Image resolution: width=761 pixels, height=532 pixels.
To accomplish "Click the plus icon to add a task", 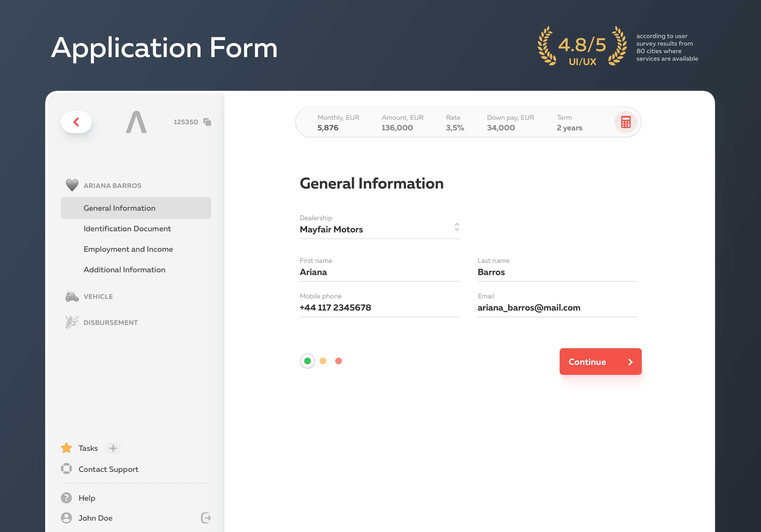I will click(113, 448).
